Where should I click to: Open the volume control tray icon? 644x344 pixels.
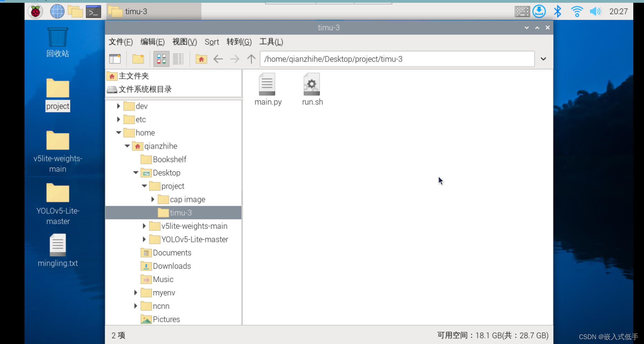pyautogui.click(x=595, y=11)
